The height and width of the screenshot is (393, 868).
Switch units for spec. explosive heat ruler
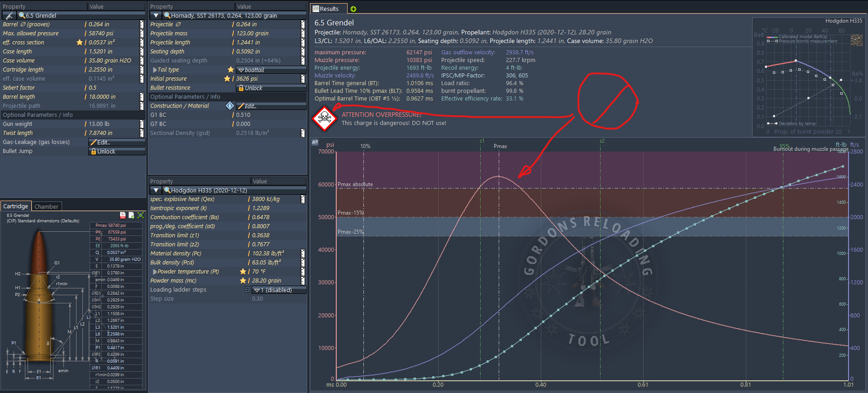pos(303,199)
